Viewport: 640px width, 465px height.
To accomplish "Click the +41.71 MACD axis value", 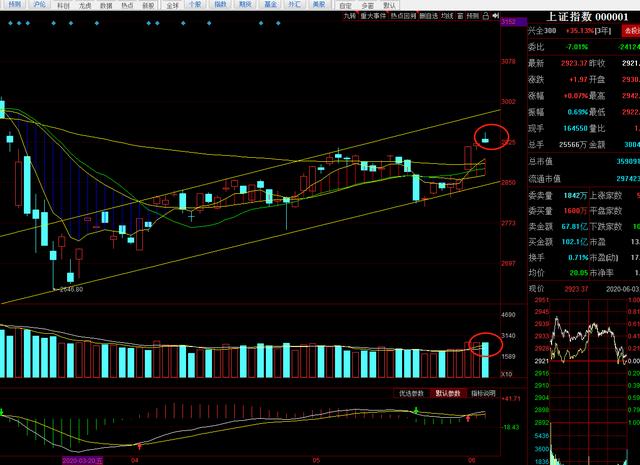I will [x=511, y=398].
